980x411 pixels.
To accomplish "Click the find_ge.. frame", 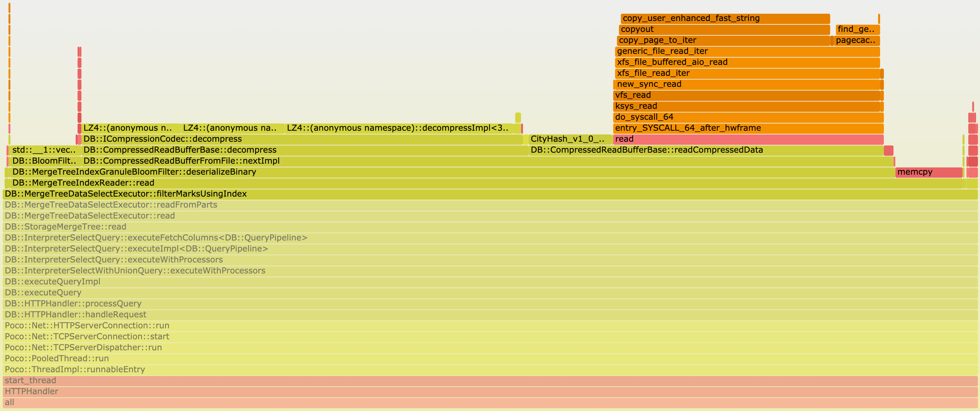I will tap(857, 30).
